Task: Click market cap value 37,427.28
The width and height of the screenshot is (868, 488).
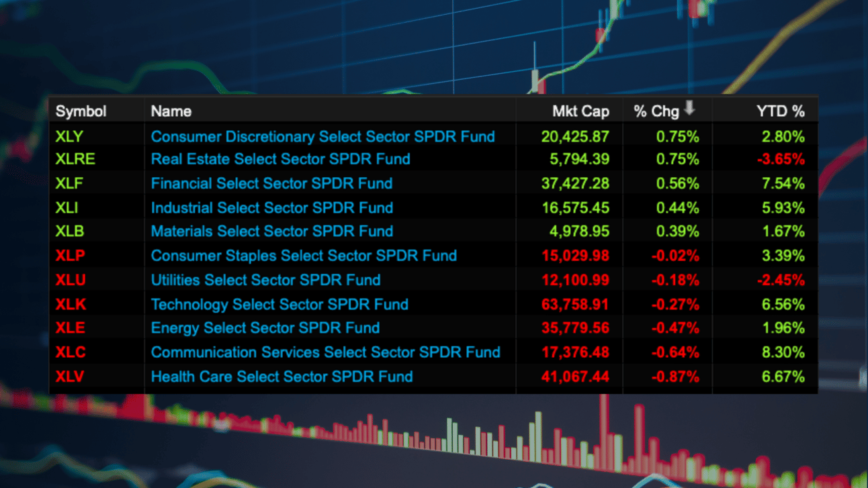Action: pyautogui.click(x=575, y=183)
